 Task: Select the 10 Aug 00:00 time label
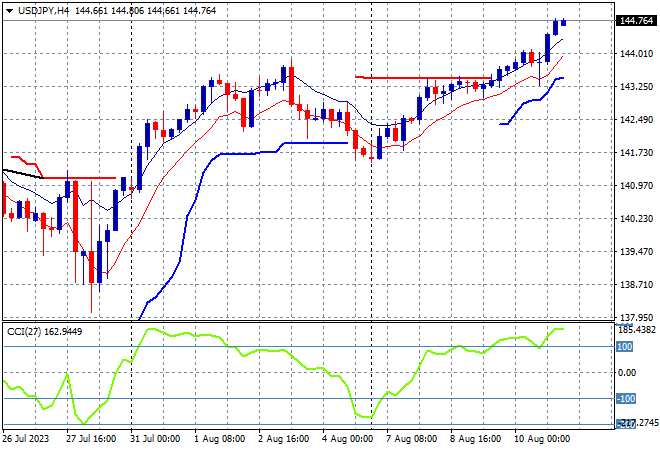coord(543,439)
